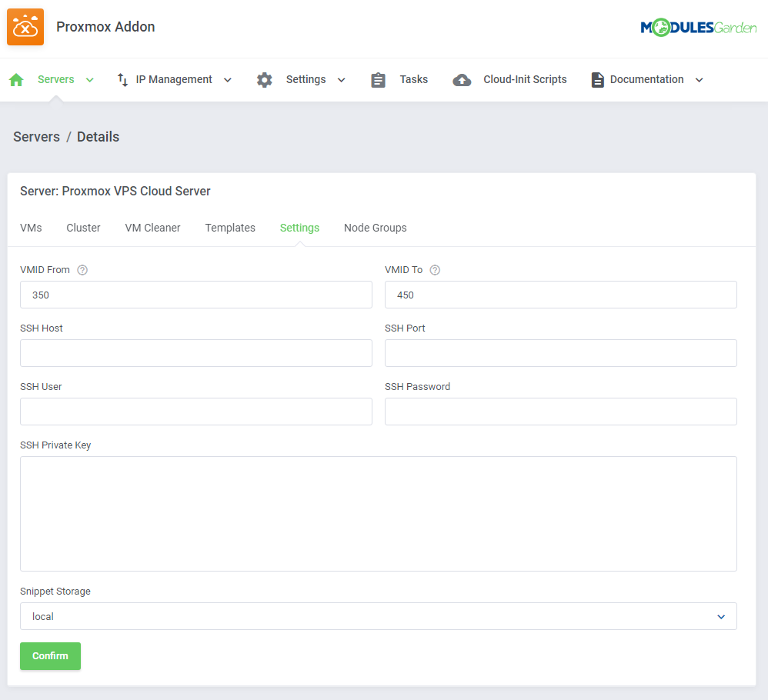The image size is (768, 700).
Task: Click the SSH Private Key label
Action: 55,445
